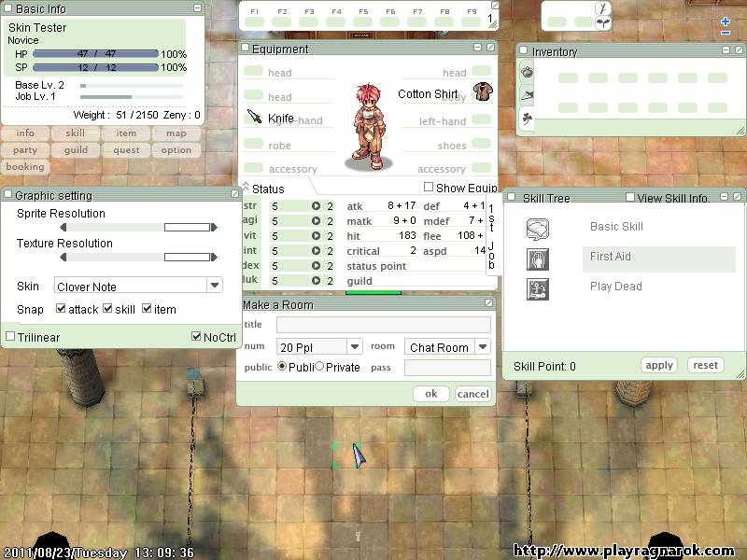Select the Play Dead skill icon
This screenshot has width=747, height=560.
click(538, 289)
